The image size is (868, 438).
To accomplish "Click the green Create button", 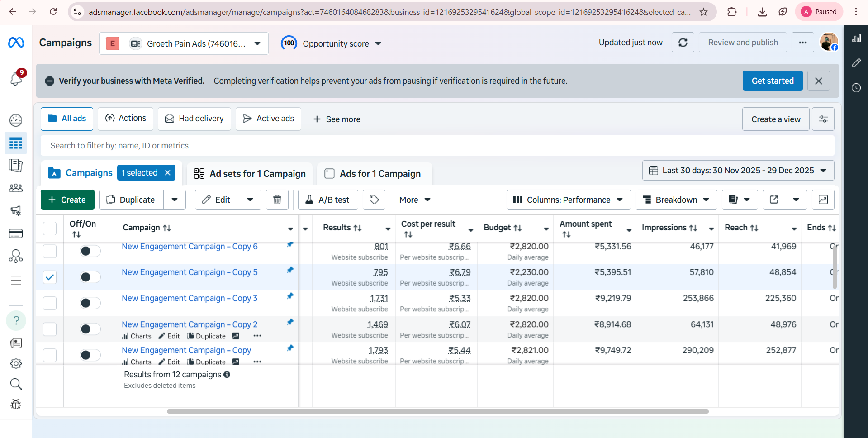I will click(67, 200).
